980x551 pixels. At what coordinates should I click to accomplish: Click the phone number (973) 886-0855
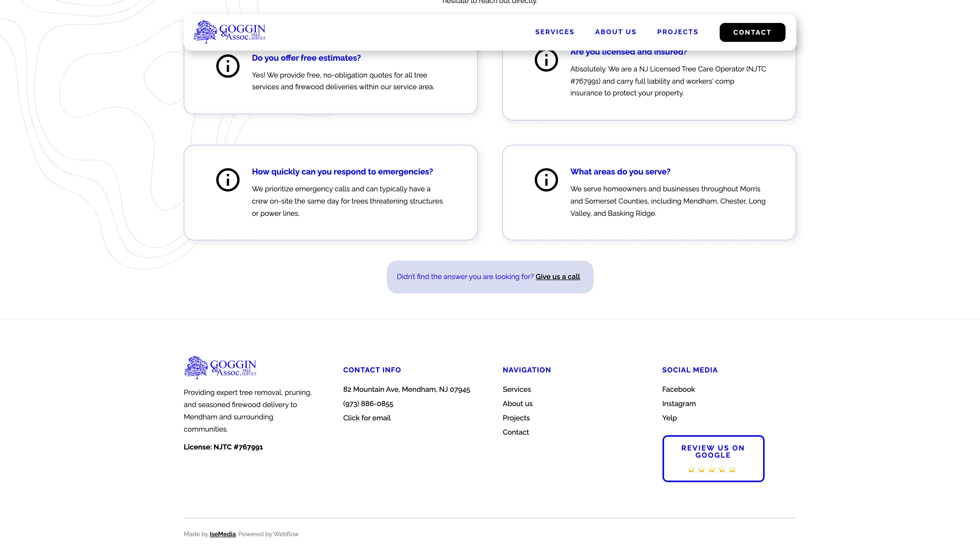click(x=368, y=404)
